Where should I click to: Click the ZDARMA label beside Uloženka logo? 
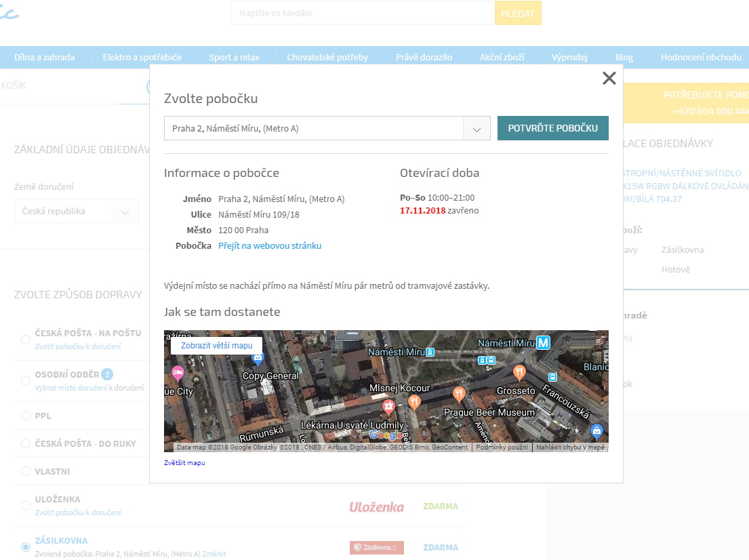[441, 506]
